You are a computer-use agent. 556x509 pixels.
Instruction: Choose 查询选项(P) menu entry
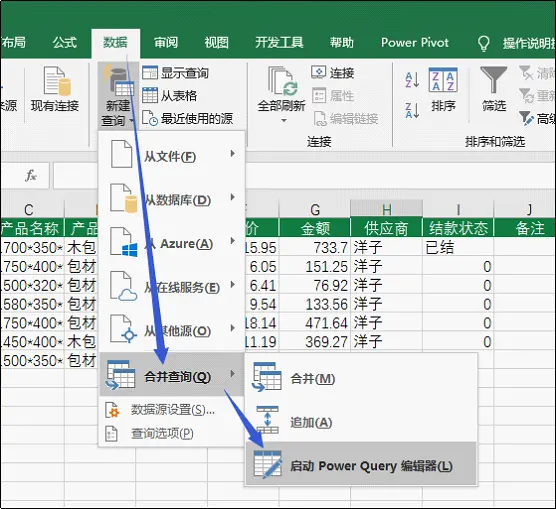pos(171,433)
